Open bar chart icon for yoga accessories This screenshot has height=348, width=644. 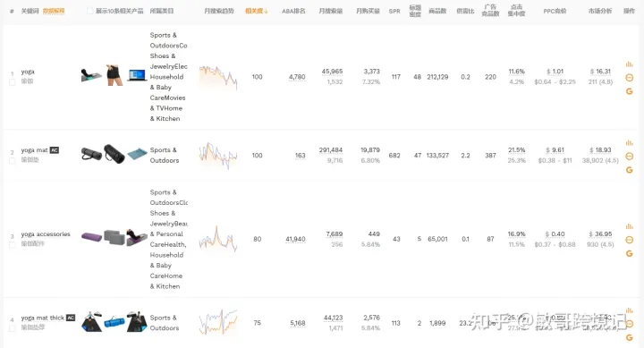click(629, 226)
